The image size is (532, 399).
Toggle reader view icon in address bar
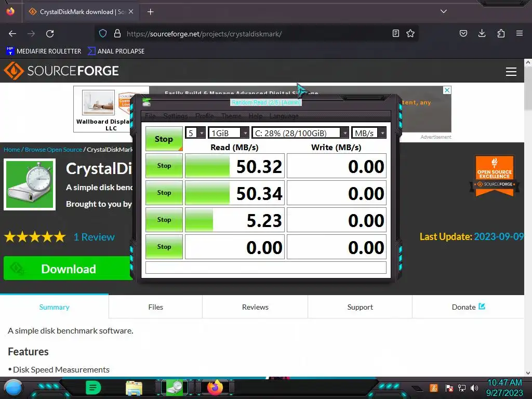[x=395, y=33]
